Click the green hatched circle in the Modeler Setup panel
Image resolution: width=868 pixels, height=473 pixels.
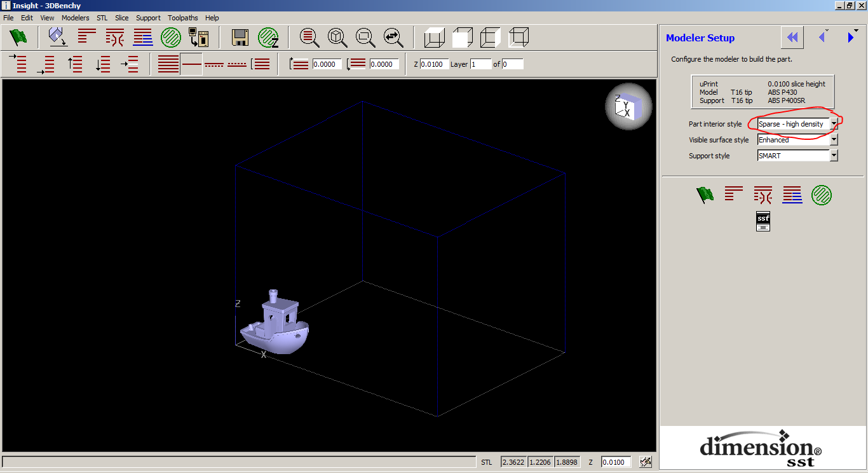821,195
